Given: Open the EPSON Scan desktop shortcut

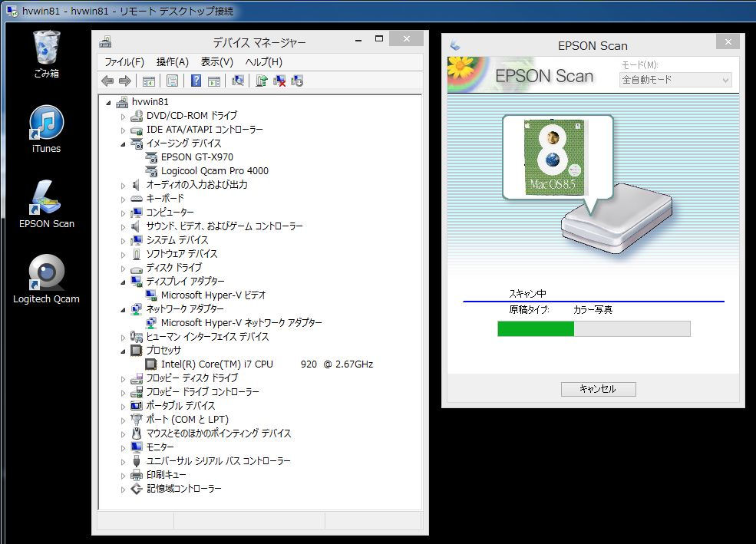Looking at the screenshot, I should click(46, 204).
